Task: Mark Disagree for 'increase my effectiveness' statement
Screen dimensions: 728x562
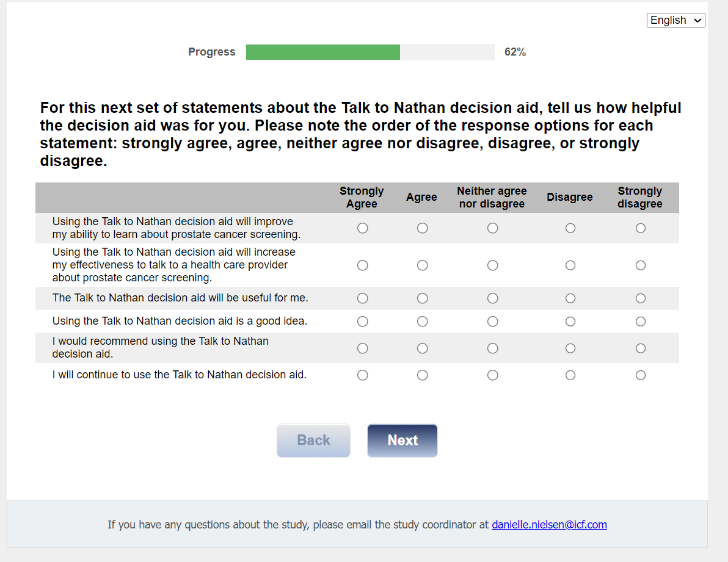Action: (x=570, y=265)
